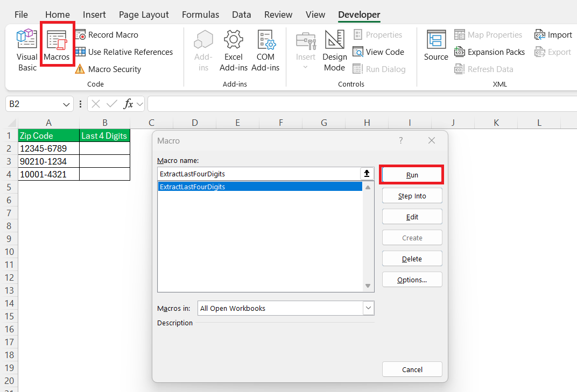Viewport: 577px width, 392px height.
Task: Expand the dropdown beside fx
Action: [x=140, y=104]
